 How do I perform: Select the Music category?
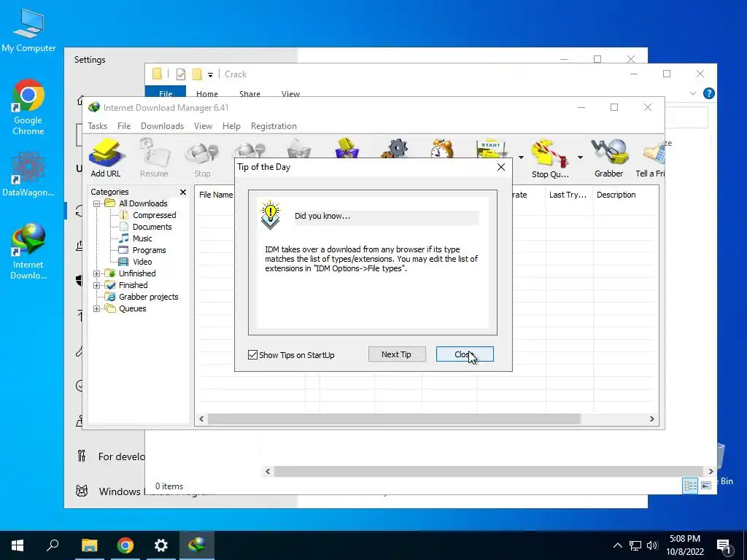(x=142, y=238)
